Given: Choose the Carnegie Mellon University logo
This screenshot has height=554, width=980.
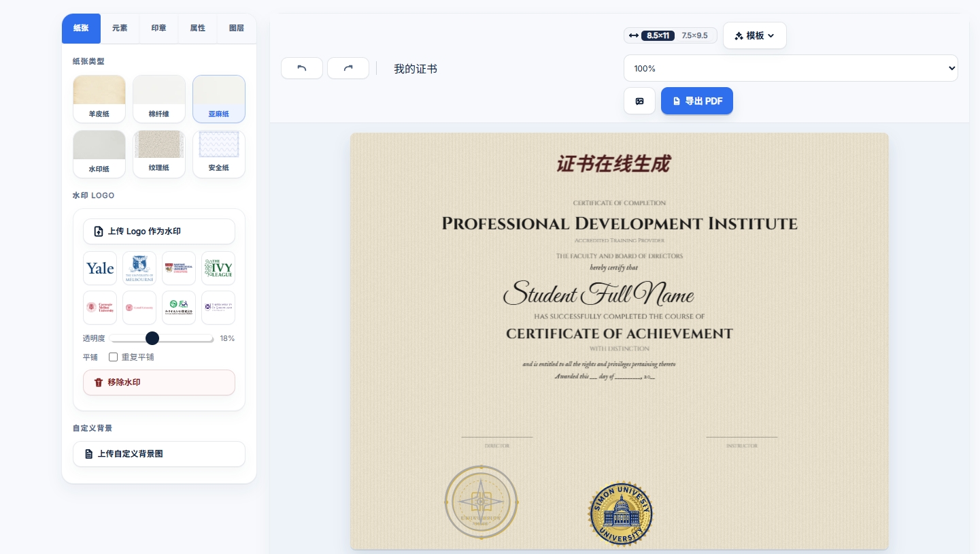Looking at the screenshot, I should coord(100,308).
